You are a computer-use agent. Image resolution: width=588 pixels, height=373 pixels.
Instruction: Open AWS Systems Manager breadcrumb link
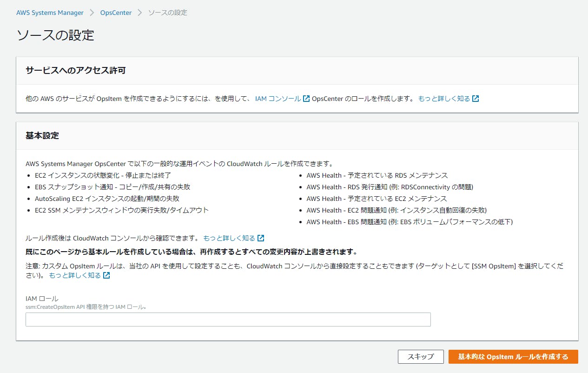50,13
